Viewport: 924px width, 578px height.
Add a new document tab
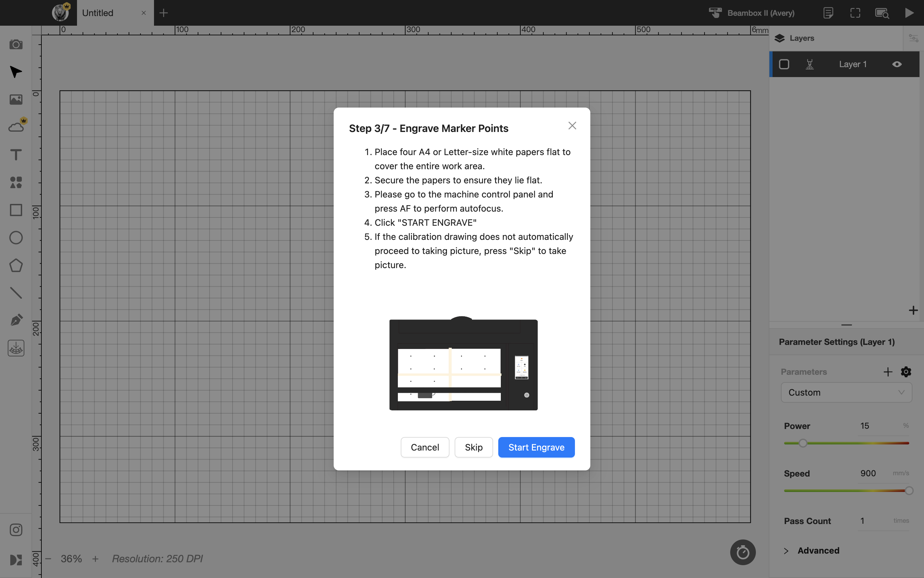click(163, 13)
